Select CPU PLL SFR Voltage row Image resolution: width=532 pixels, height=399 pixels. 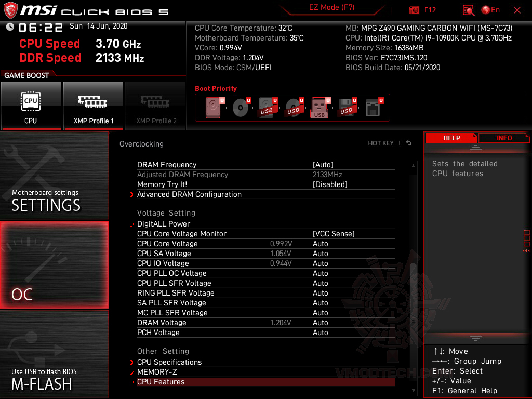pos(266,283)
